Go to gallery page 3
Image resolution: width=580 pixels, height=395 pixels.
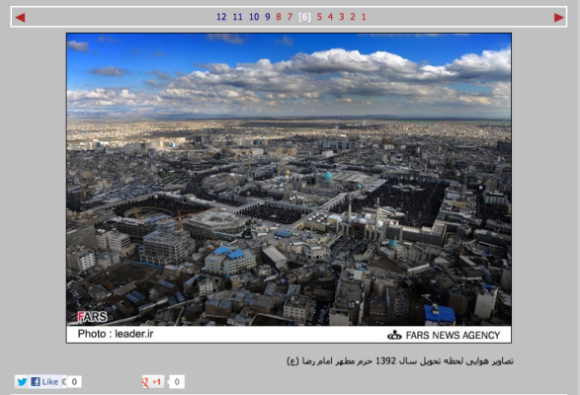(341, 17)
